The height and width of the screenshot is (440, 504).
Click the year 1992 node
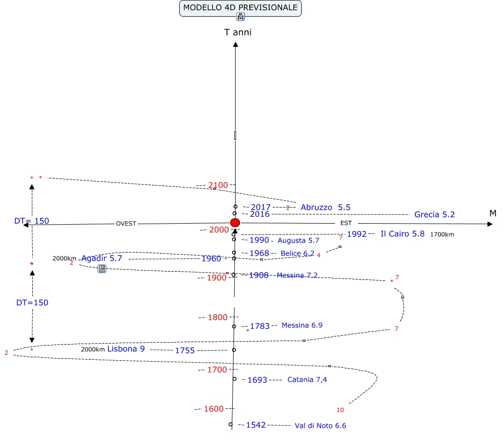click(357, 234)
